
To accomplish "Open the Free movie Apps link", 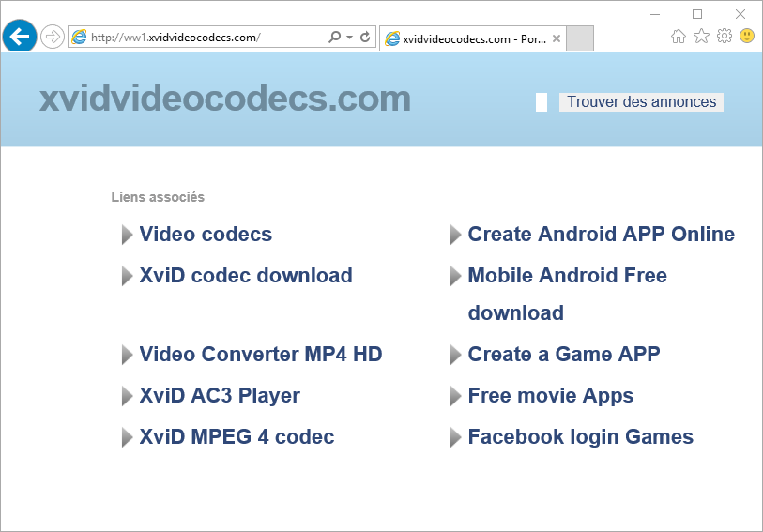I will [x=550, y=396].
